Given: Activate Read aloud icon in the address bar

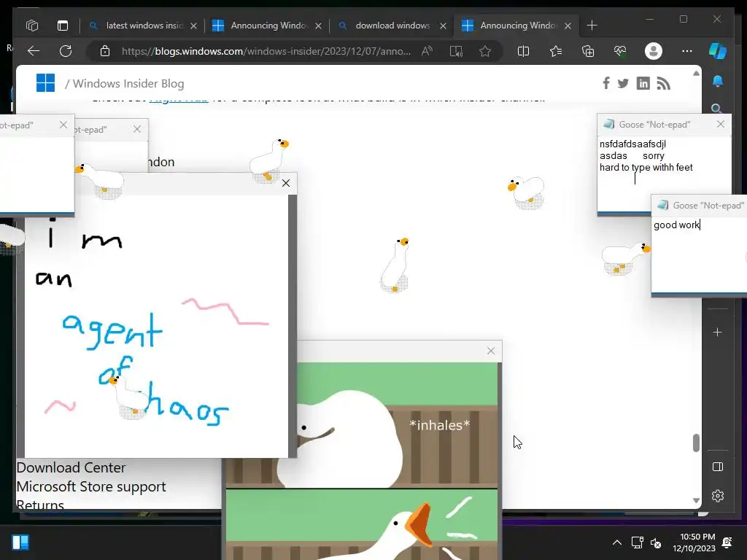Looking at the screenshot, I should pos(427,51).
